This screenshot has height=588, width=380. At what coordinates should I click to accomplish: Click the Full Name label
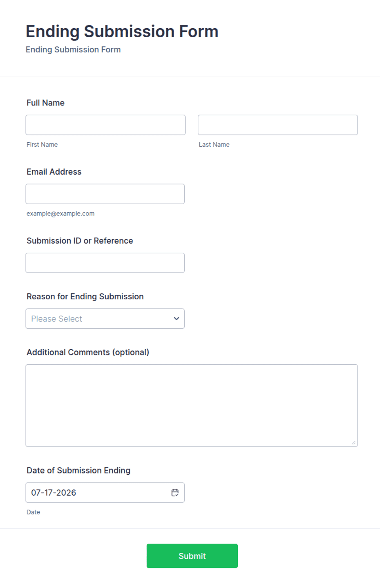pyautogui.click(x=45, y=103)
